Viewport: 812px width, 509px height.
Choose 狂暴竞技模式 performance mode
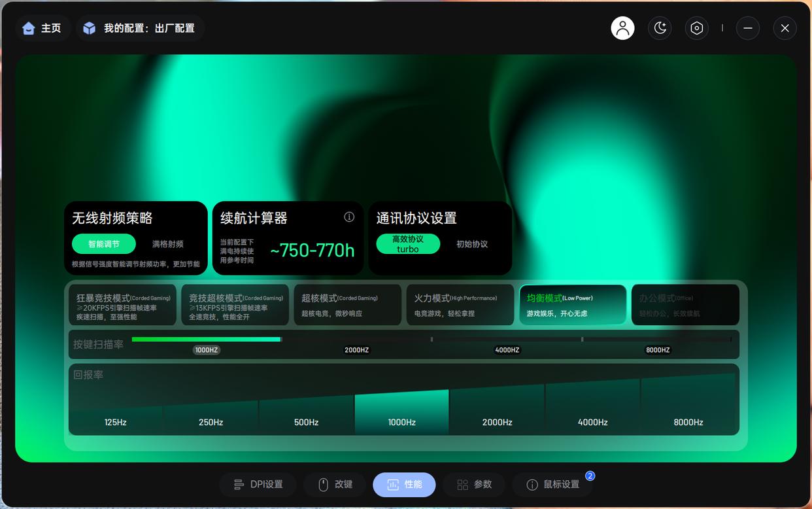point(122,305)
